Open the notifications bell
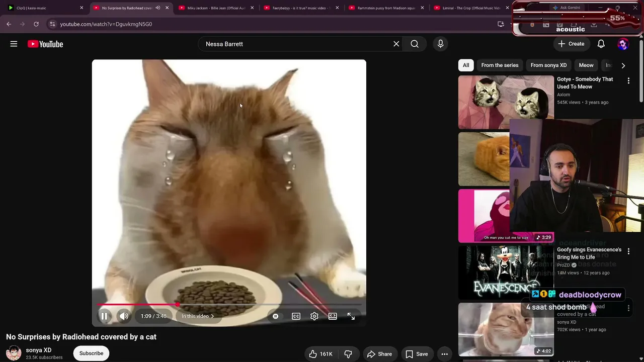 point(601,44)
